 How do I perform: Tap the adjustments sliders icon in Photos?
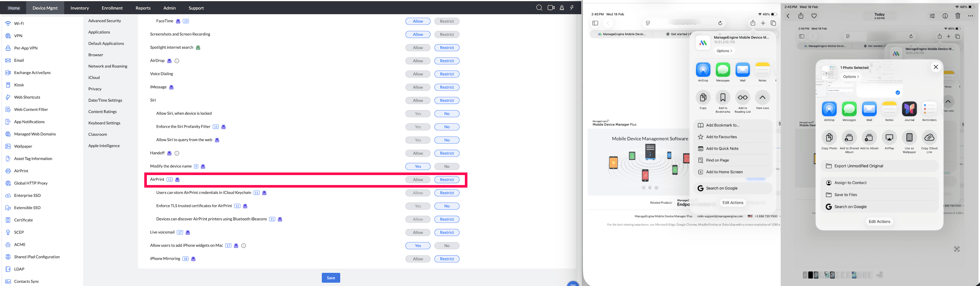click(932, 16)
